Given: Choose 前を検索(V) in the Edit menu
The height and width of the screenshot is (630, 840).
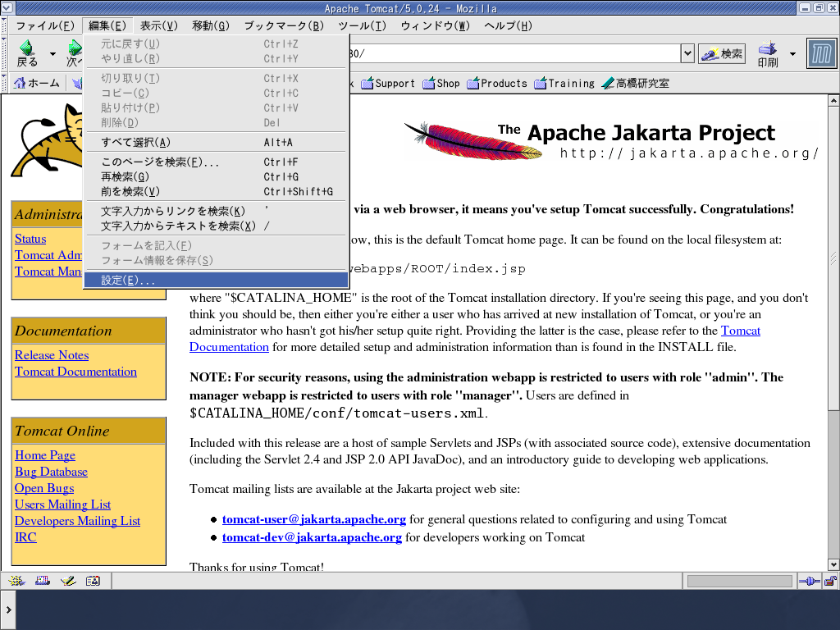Looking at the screenshot, I should 217,192.
